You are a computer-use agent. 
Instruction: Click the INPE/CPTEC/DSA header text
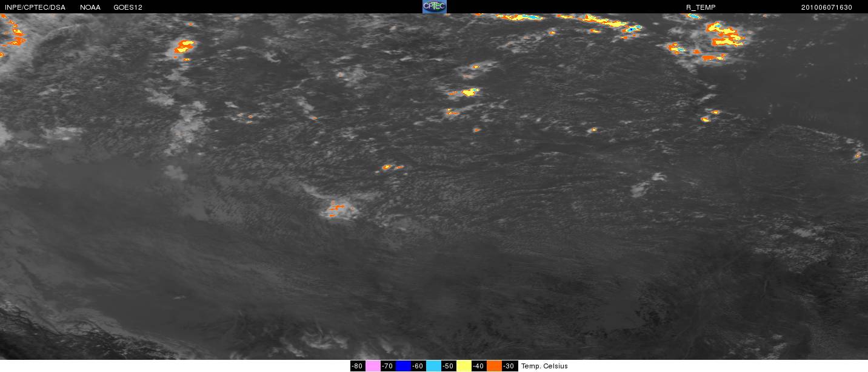35,7
